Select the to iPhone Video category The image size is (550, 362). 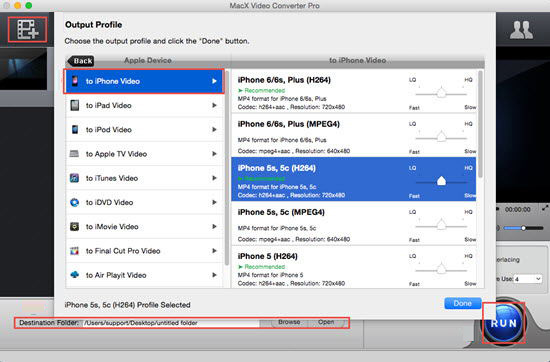[x=144, y=81]
